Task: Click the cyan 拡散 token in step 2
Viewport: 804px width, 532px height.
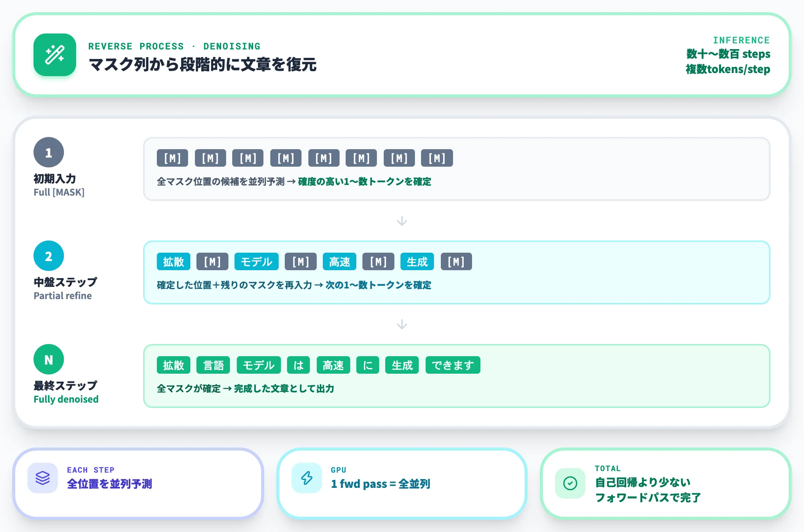Action: tap(174, 261)
